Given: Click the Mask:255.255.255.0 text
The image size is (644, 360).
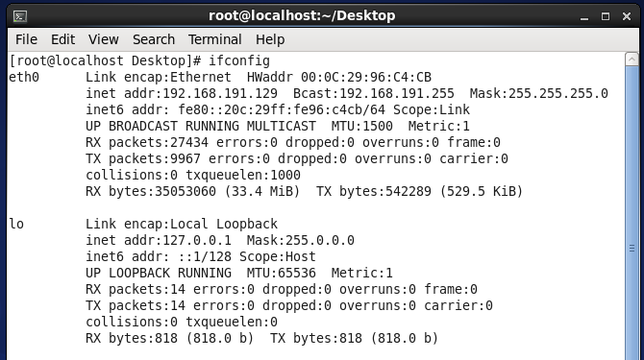Looking at the screenshot, I should pos(539,93).
